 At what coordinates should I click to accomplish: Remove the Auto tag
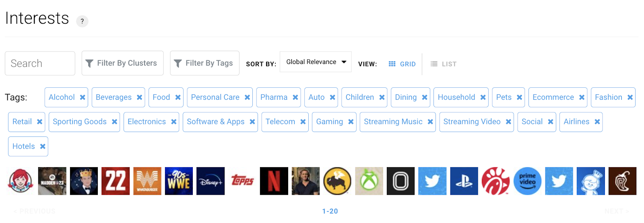(x=332, y=97)
